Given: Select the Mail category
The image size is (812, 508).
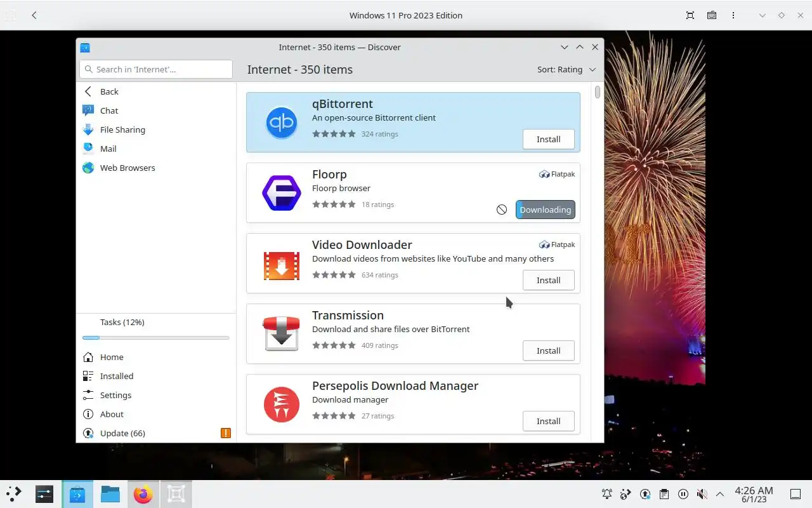Looking at the screenshot, I should 156,149.
